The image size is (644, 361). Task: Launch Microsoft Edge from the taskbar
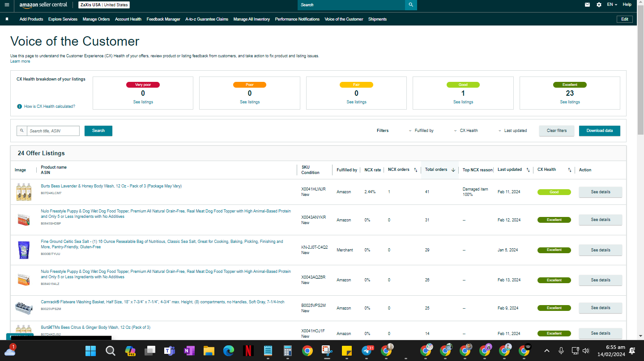click(229, 351)
